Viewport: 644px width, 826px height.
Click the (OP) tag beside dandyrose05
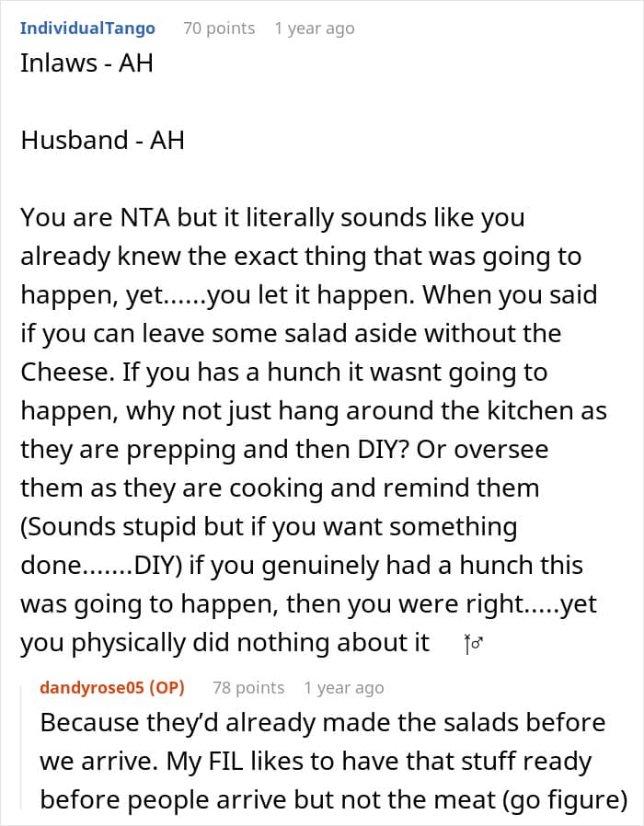click(169, 688)
